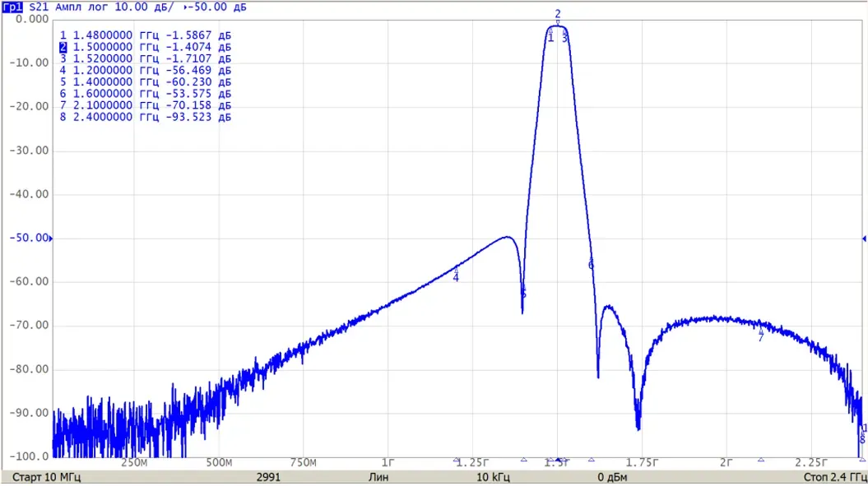The image size is (868, 486).
Task: Click the 250М frequency axis label
Action: 134,463
